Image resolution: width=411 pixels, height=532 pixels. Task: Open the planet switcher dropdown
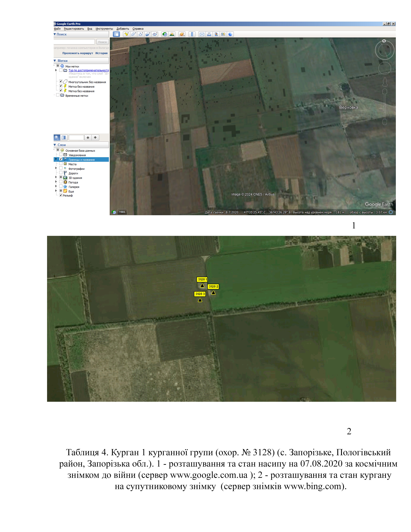182,34
